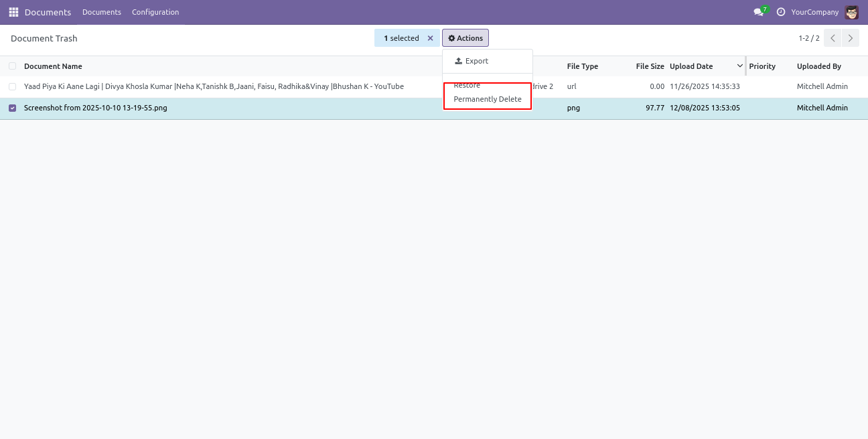This screenshot has height=439, width=868.
Task: Open the YourCompany company switcher
Action: [x=814, y=12]
